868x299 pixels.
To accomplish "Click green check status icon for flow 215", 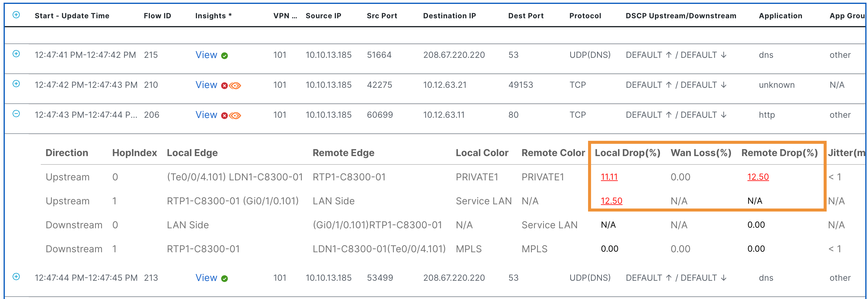I will (224, 56).
